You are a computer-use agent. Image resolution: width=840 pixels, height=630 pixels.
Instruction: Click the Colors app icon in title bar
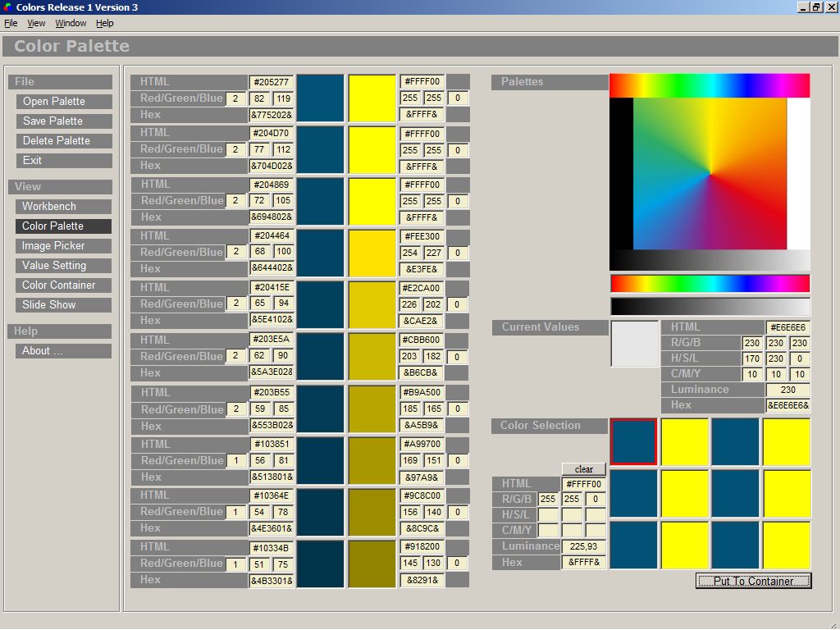pos(7,7)
